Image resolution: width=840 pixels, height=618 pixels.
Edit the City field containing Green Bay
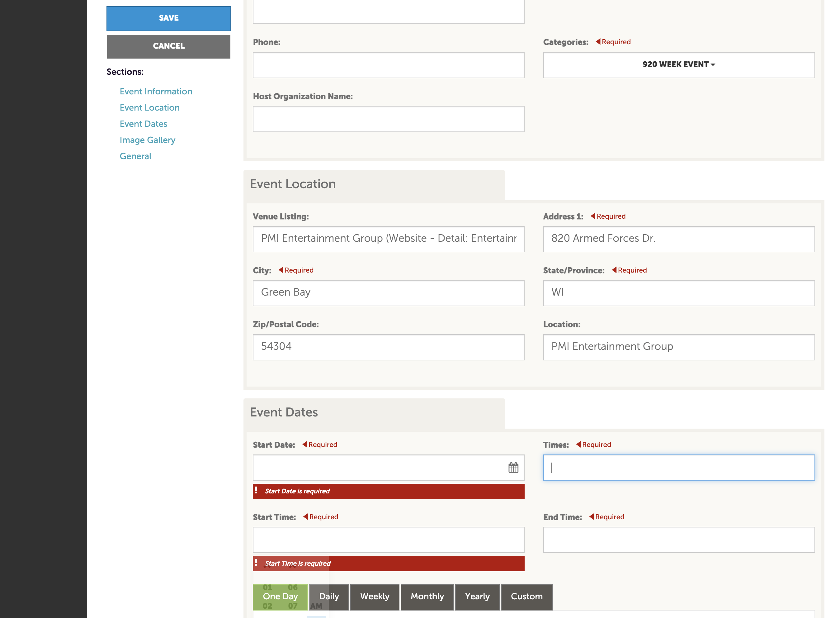coord(389,293)
